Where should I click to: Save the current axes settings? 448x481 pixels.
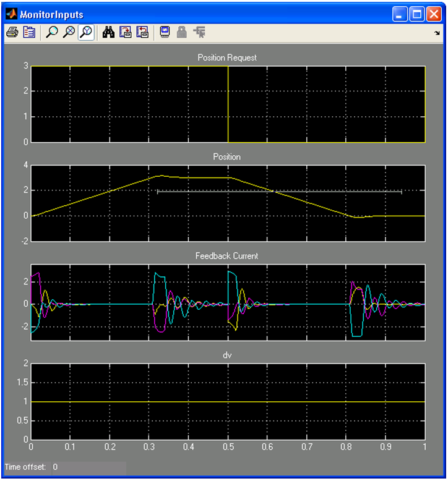tap(125, 32)
